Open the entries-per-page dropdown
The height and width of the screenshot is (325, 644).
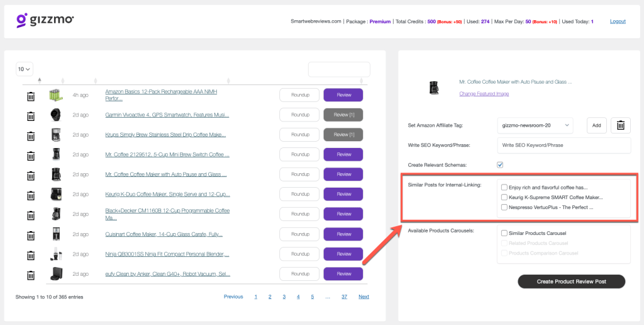point(25,69)
